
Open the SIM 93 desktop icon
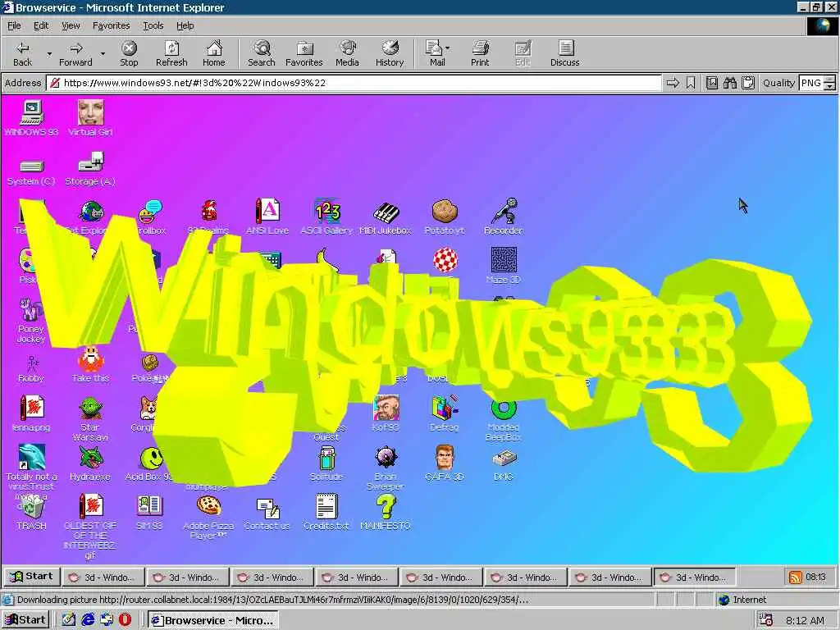[149, 512]
